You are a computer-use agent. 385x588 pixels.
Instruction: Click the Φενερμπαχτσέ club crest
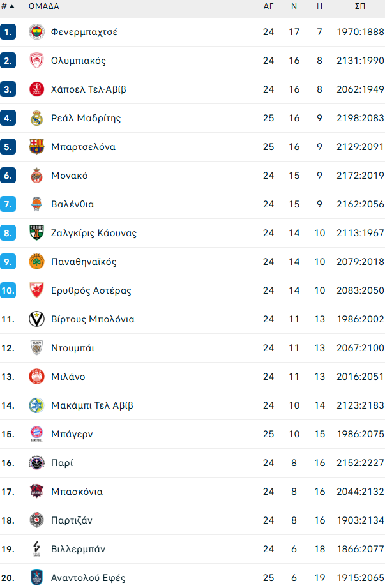tap(36, 31)
